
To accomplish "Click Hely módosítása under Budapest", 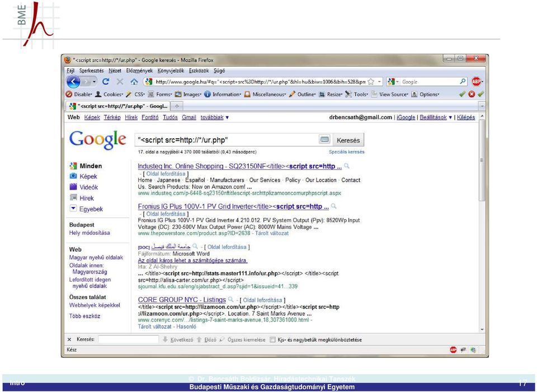I will [89, 233].
